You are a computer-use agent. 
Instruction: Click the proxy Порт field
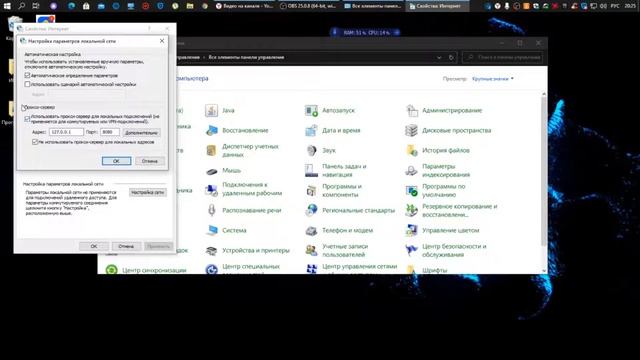(x=110, y=132)
